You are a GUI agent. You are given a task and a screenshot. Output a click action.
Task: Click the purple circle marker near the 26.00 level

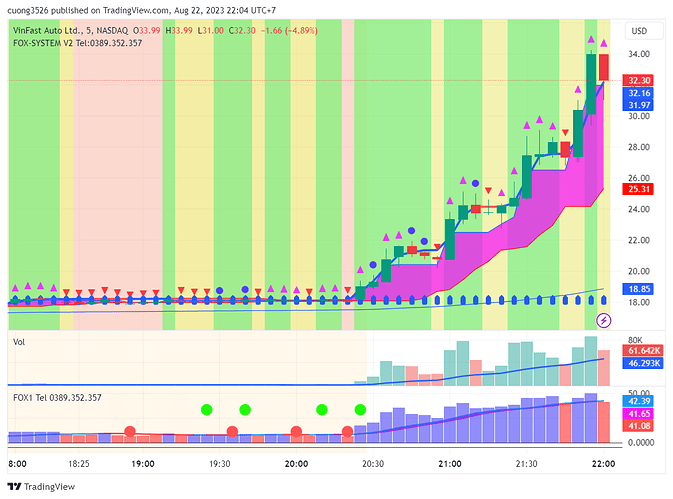click(x=475, y=183)
